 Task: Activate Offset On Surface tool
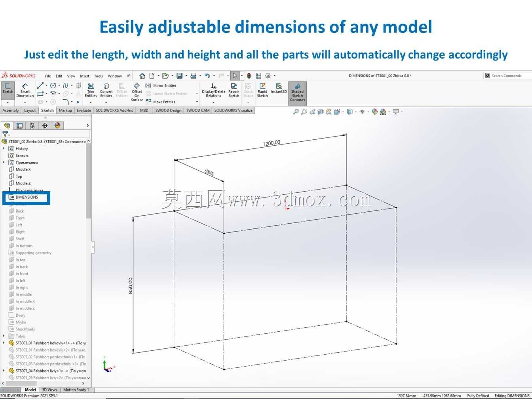point(137,92)
